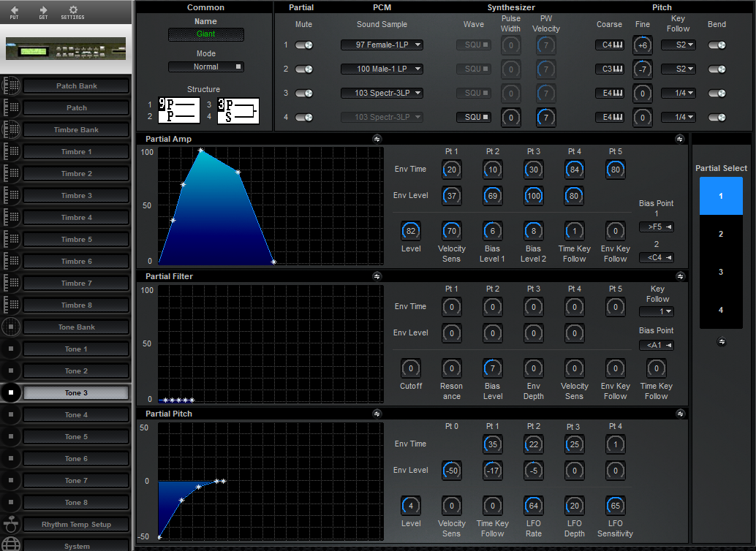Image resolution: width=756 pixels, height=551 pixels.
Task: Click the grid icon beside Timbre 1
Action: pyautogui.click(x=11, y=151)
